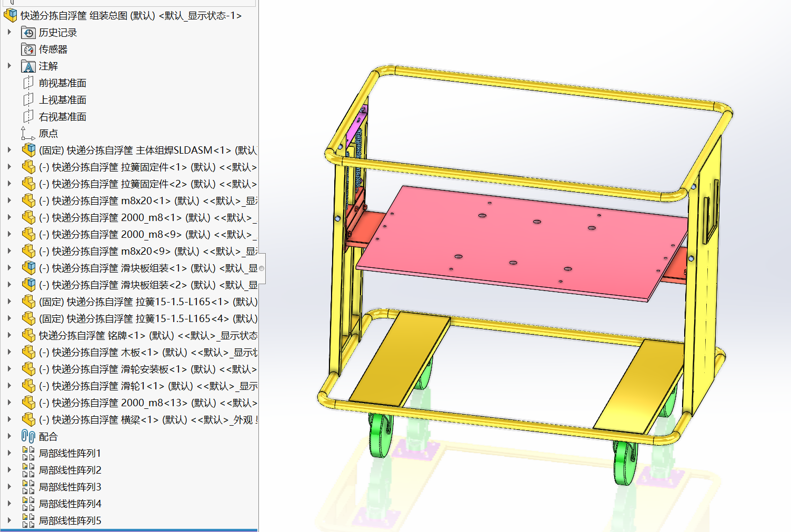Expand the 拉簧固定件<2> component

click(9, 184)
